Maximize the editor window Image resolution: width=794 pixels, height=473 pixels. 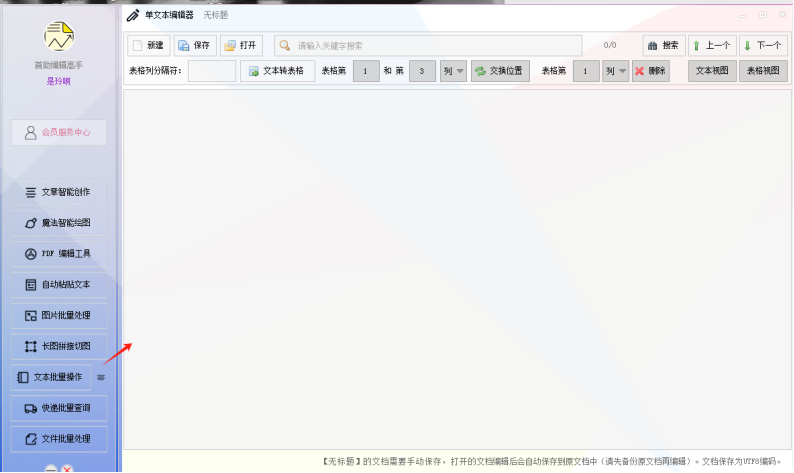[763, 15]
